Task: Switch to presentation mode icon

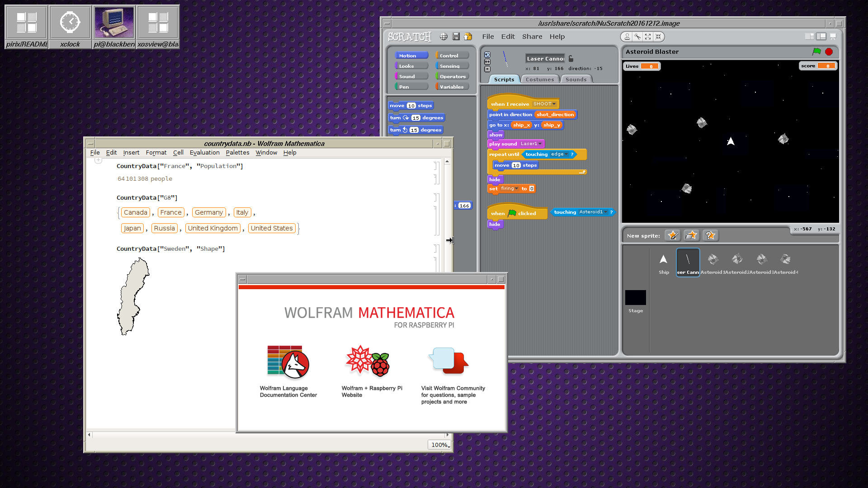Action: pyautogui.click(x=833, y=37)
